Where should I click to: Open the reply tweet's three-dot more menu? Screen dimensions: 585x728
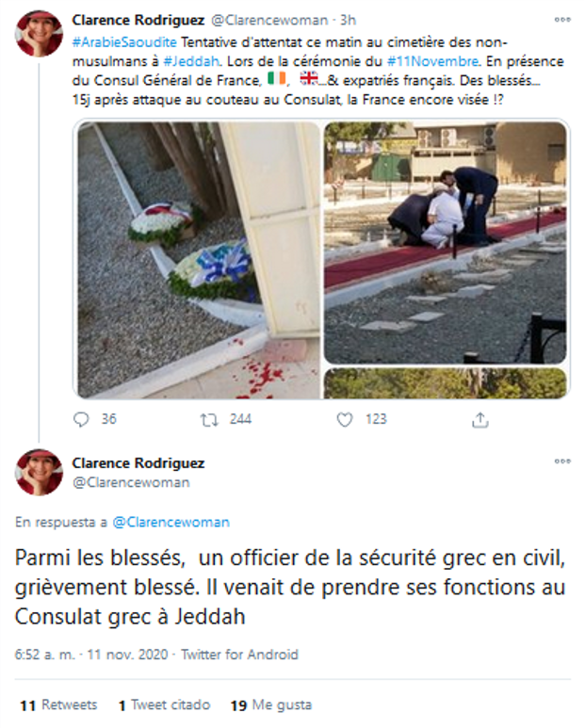pos(562,461)
